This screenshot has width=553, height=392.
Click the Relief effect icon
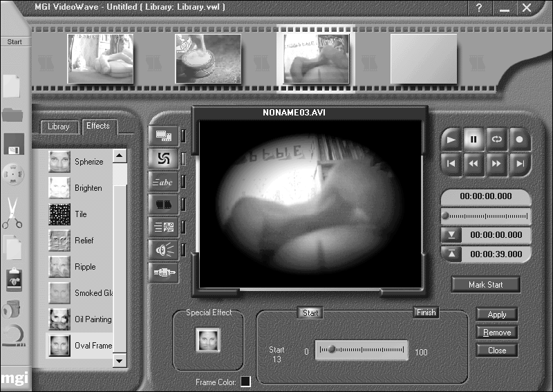(x=59, y=241)
